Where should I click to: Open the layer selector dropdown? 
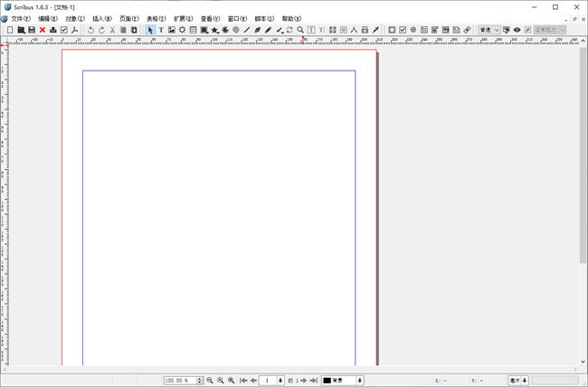(x=342, y=381)
